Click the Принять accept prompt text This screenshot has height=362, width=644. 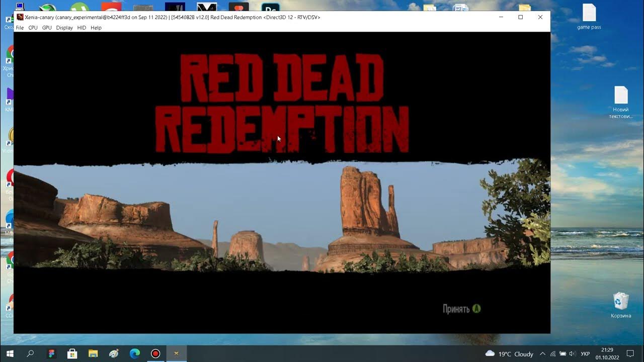(x=456, y=309)
